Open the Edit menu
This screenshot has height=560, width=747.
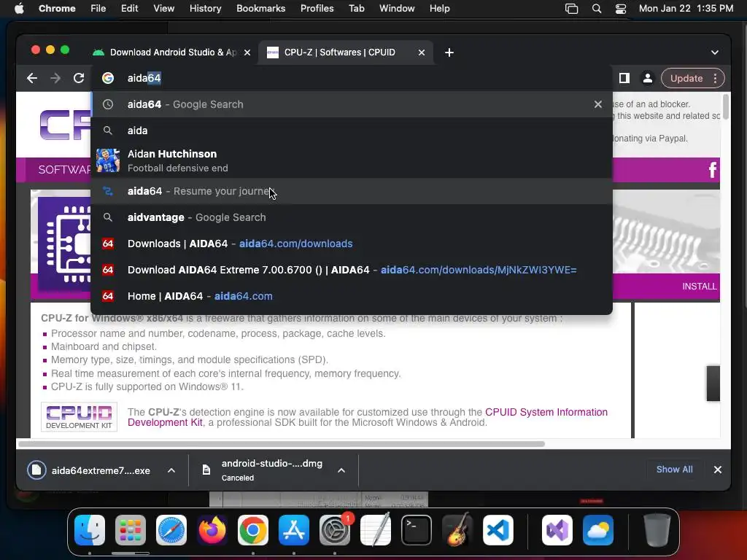coord(130,9)
